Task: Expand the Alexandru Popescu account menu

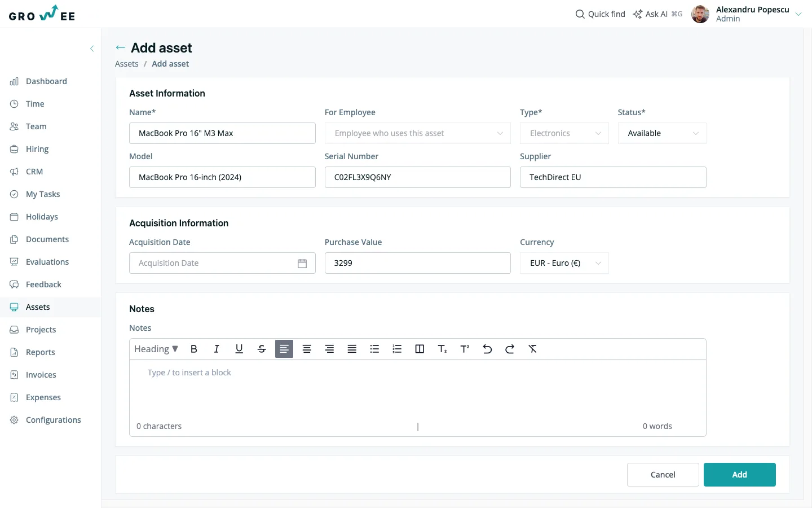Action: point(798,14)
